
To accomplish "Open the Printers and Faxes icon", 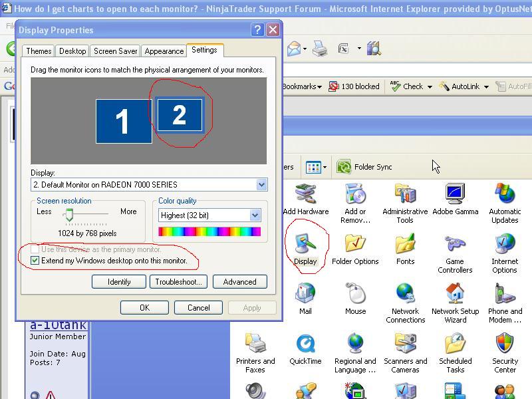I will pyautogui.click(x=255, y=353).
